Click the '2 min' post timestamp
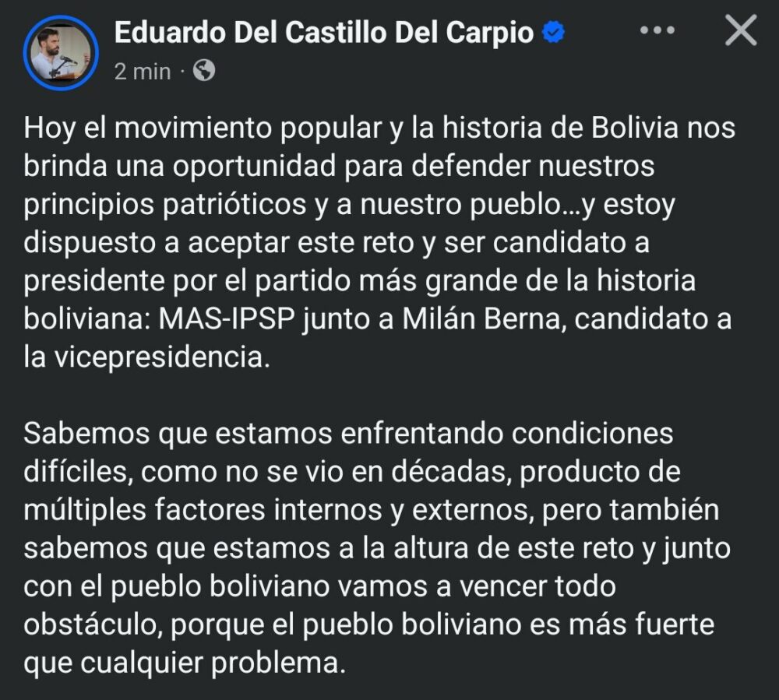Viewport: 779px width, 700px height. coord(143,72)
